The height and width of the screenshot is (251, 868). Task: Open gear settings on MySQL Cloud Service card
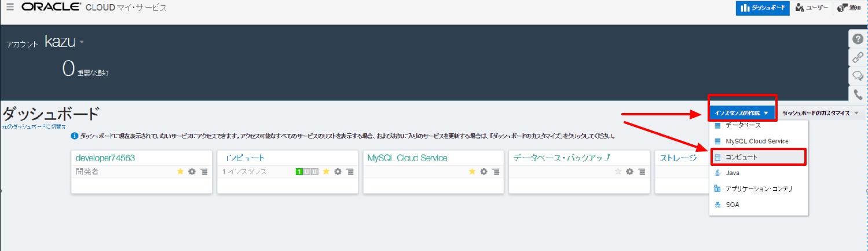[x=484, y=172]
